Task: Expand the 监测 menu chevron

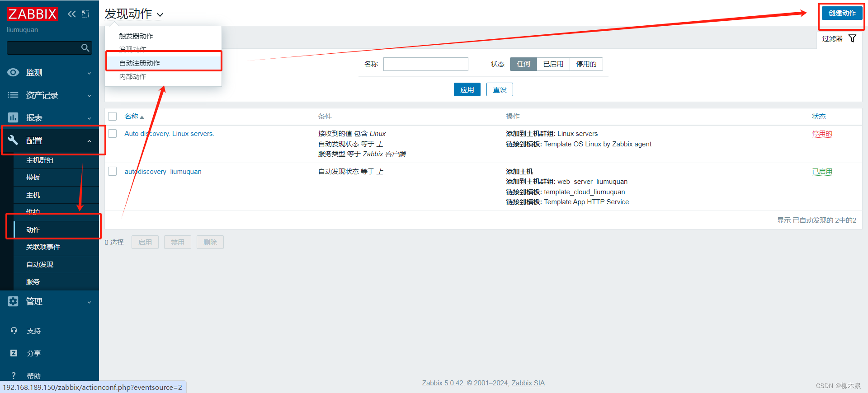Action: (x=89, y=73)
